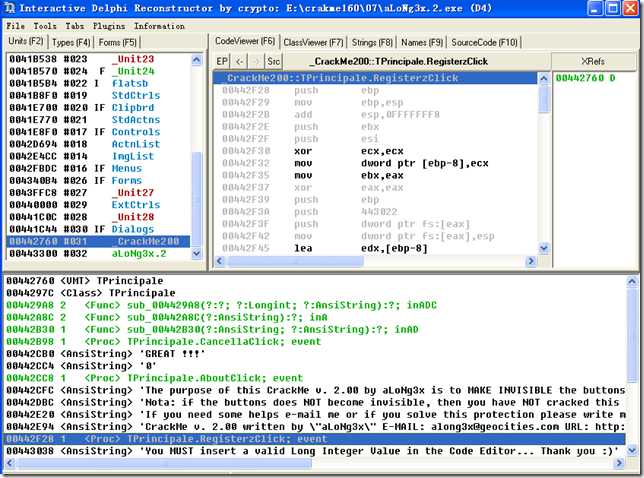
Task: Open the Tabs menu
Action: (74, 26)
